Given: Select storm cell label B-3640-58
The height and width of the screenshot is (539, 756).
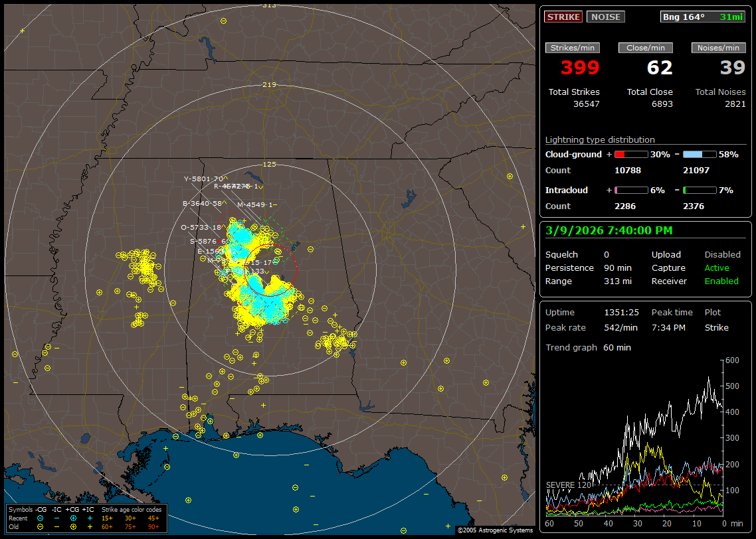Looking at the screenshot, I should pyautogui.click(x=202, y=203).
